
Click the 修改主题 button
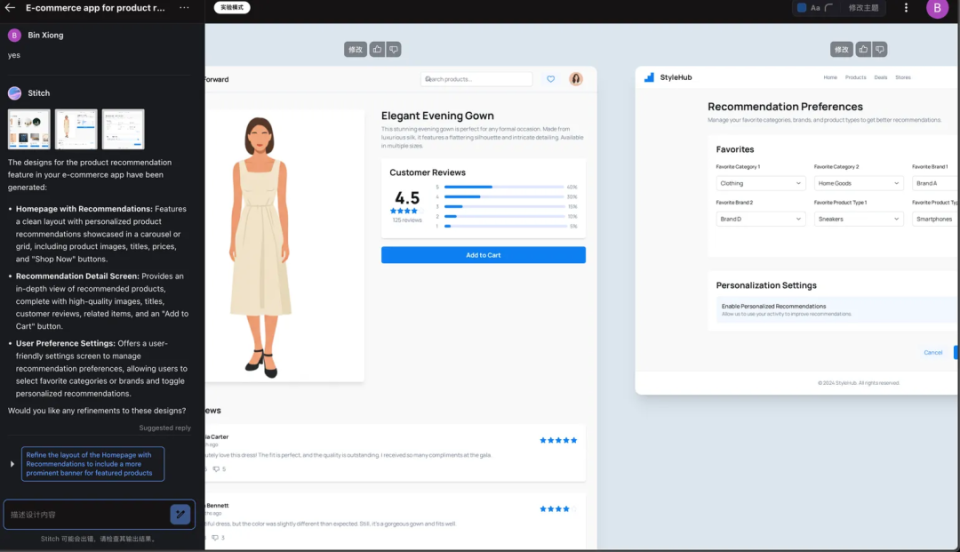[863, 8]
